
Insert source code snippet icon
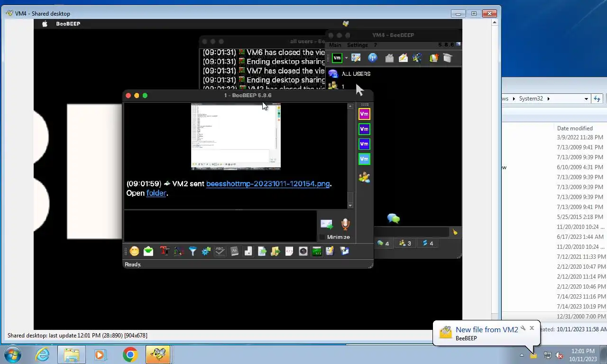tap(289, 251)
